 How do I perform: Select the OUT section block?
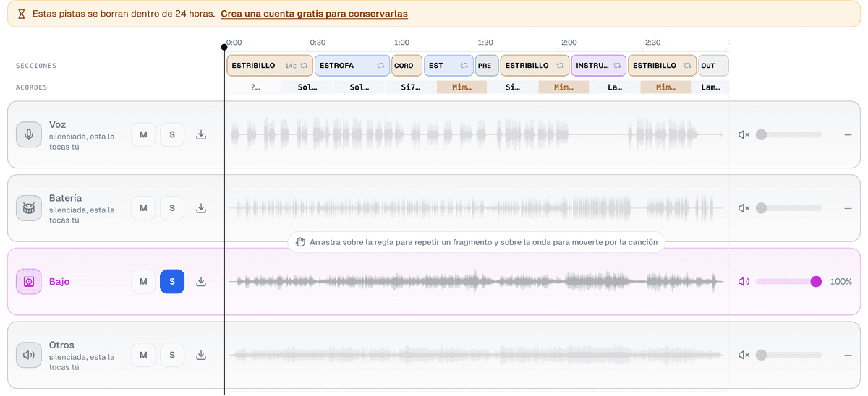(x=713, y=66)
